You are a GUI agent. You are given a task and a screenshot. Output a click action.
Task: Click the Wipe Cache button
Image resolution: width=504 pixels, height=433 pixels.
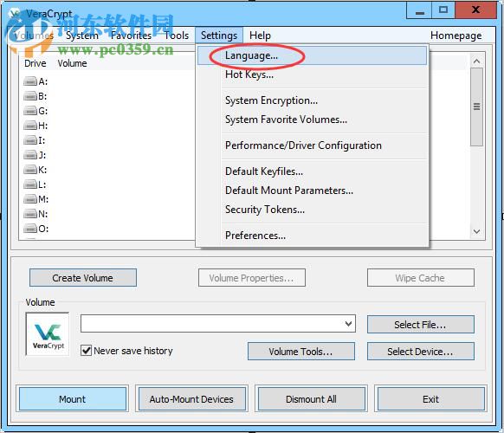(x=420, y=278)
